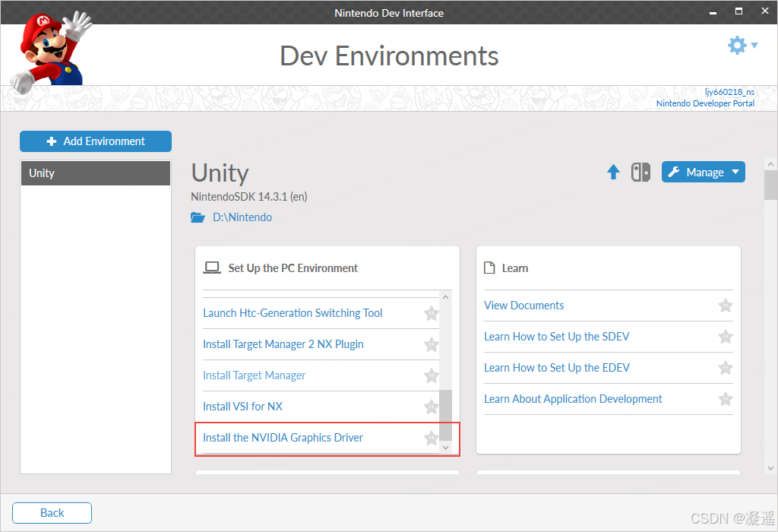Click Install the NVIDIA Graphics Driver

[x=283, y=438]
